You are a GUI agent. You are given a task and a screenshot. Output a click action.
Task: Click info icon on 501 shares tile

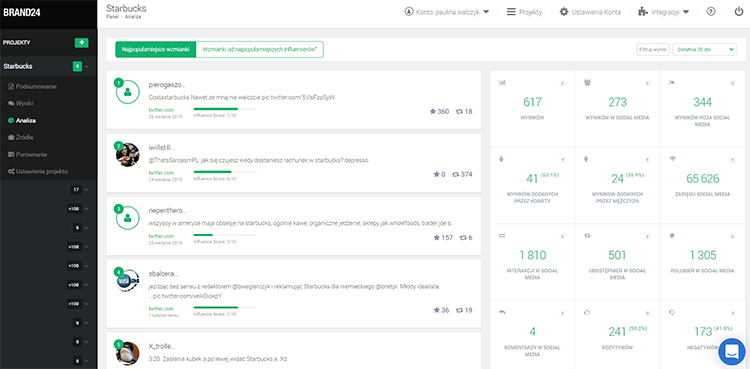click(647, 236)
